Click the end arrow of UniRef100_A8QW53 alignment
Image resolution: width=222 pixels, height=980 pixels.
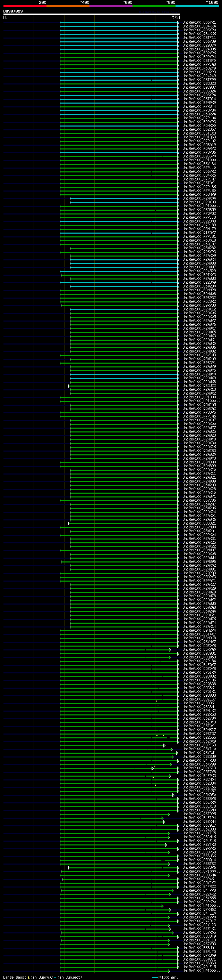(x=170, y=657)
